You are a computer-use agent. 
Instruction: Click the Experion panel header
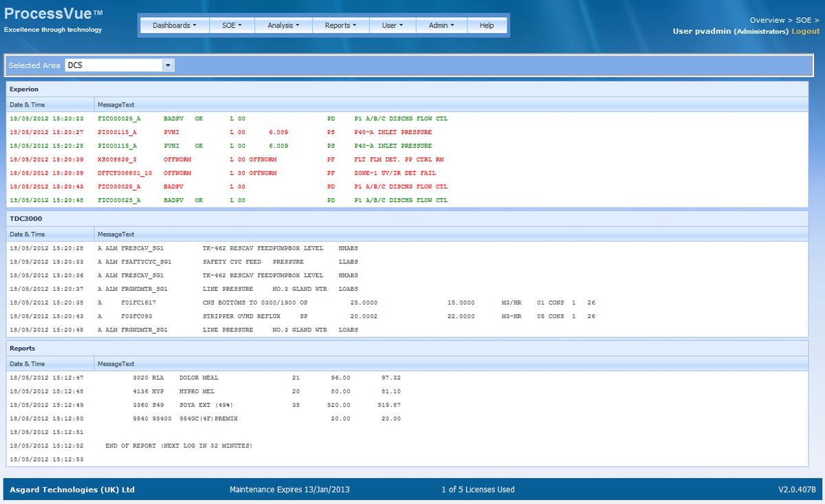tap(25, 89)
